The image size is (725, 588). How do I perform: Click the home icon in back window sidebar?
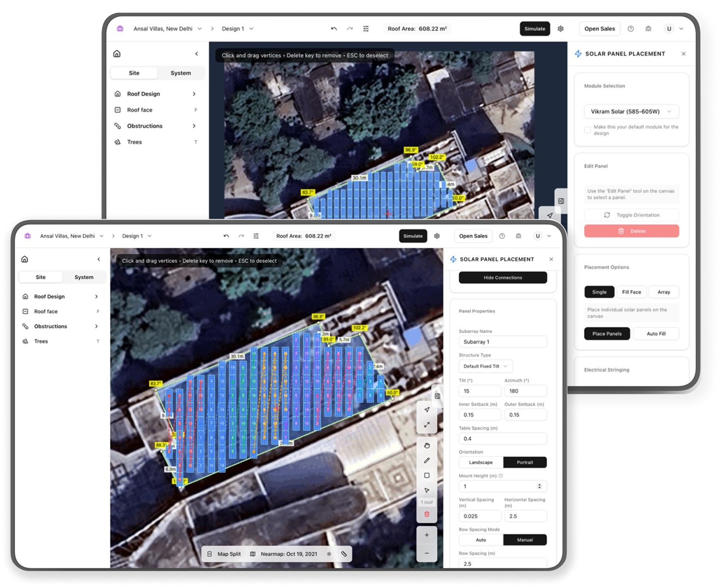point(117,54)
